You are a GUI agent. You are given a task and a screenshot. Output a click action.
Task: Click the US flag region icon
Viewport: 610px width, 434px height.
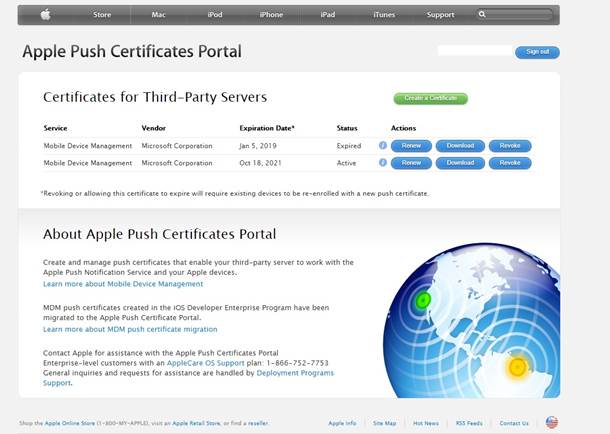552,423
